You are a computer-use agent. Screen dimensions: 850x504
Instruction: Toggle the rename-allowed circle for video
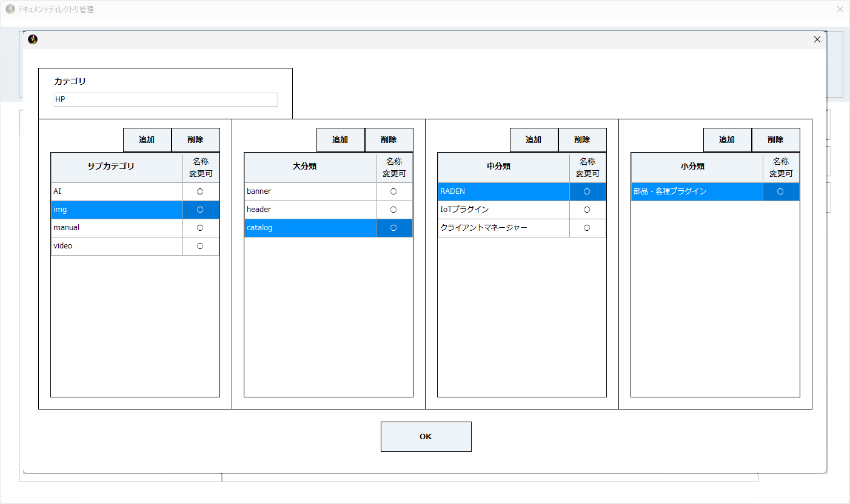point(200,246)
